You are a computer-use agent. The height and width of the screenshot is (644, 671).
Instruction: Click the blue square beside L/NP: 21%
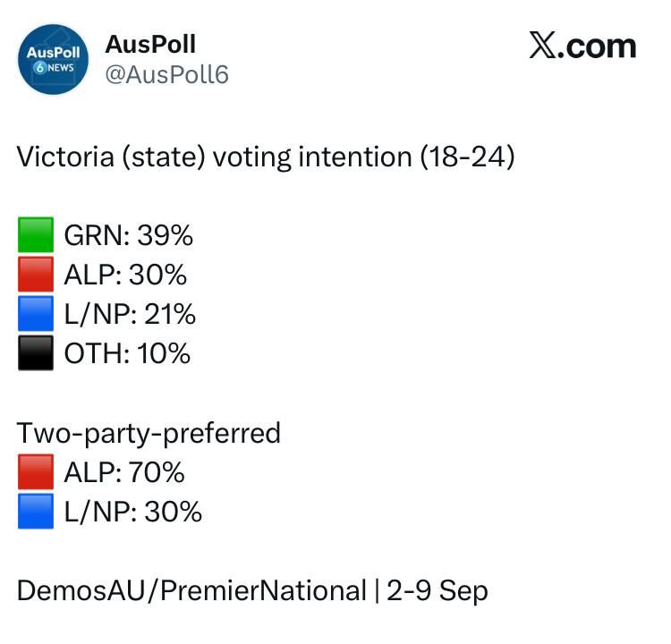[36, 315]
